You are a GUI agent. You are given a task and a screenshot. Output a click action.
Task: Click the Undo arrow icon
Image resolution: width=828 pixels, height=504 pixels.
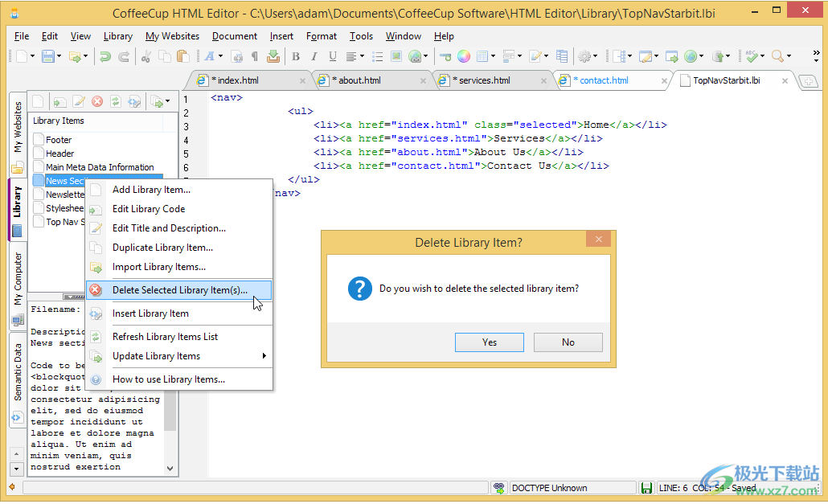click(x=105, y=56)
